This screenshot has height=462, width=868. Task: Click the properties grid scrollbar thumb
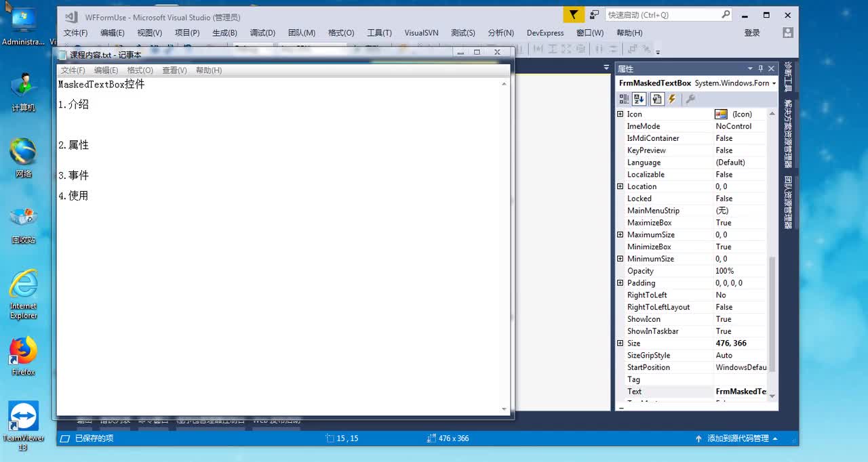[772, 314]
